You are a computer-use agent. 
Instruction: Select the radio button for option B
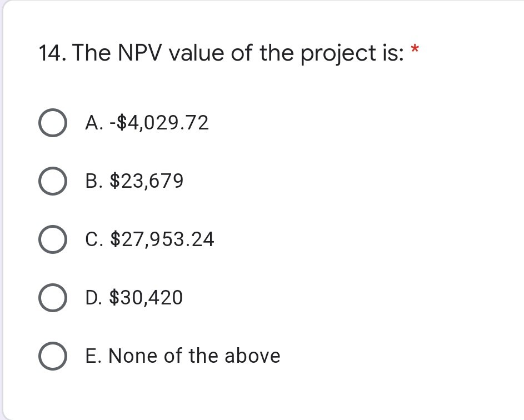pos(53,181)
